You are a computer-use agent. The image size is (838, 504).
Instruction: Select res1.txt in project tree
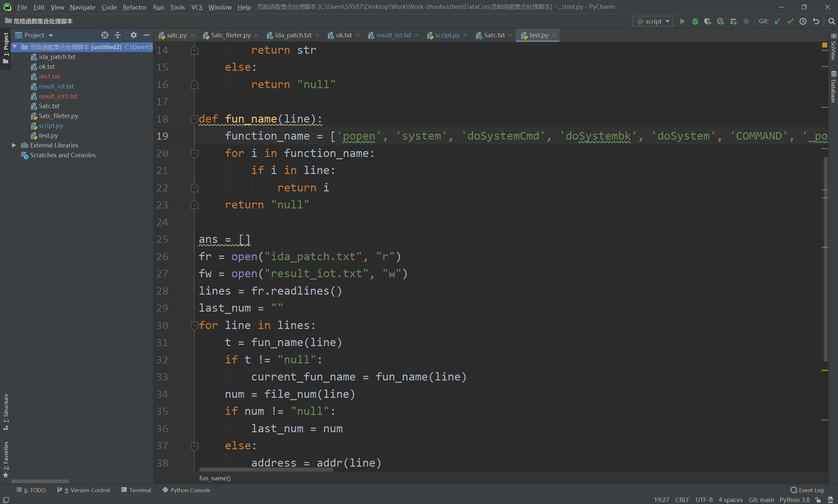click(x=49, y=76)
